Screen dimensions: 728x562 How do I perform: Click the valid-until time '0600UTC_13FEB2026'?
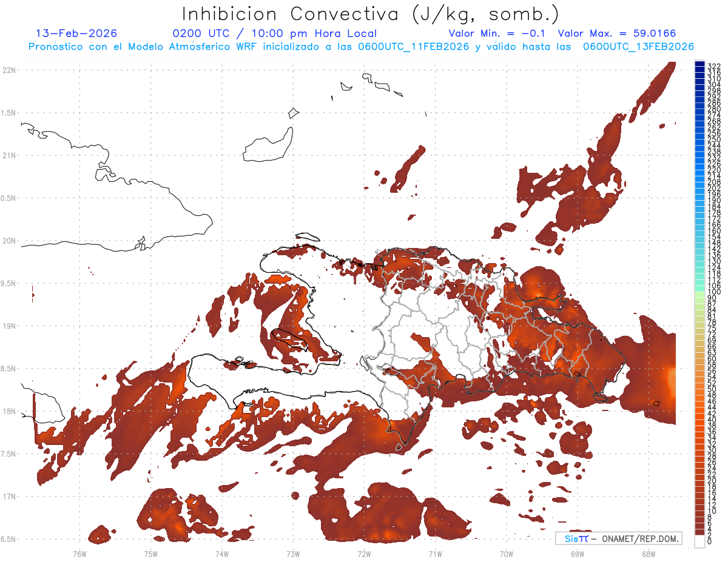639,47
